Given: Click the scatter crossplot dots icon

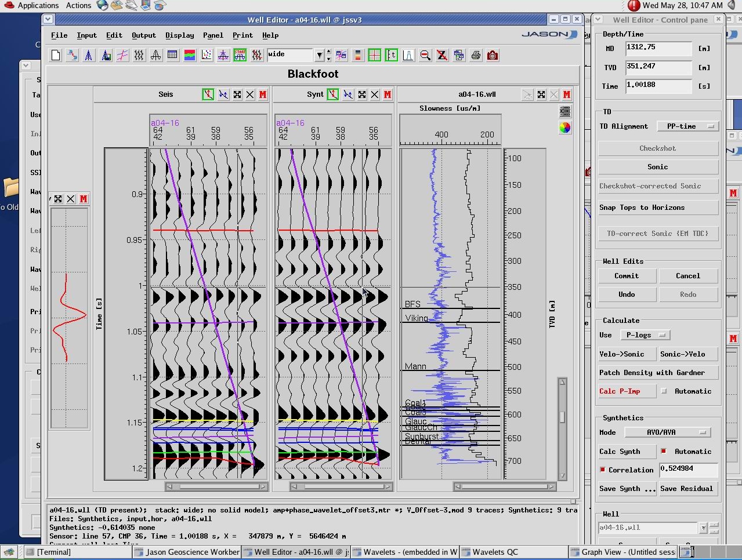Looking at the screenshot, I should (x=206, y=55).
